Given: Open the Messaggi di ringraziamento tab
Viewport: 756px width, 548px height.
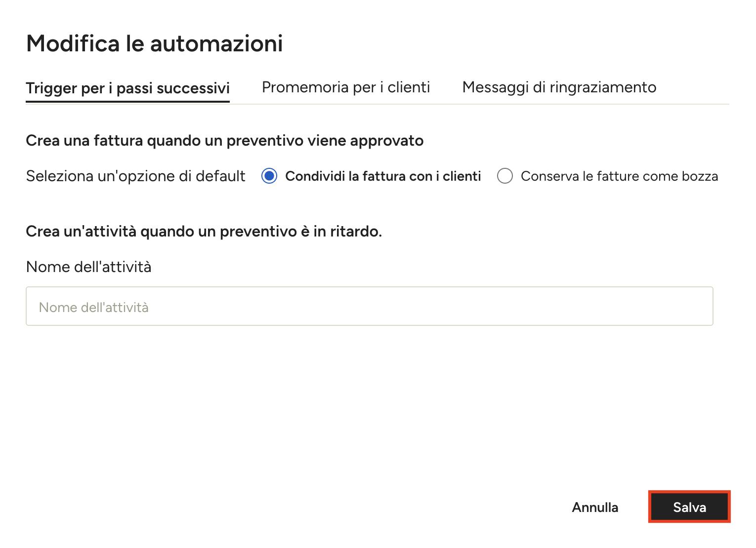Looking at the screenshot, I should [x=559, y=87].
